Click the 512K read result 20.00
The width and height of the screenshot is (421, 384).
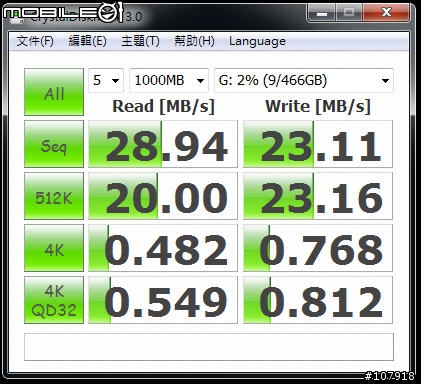(x=163, y=196)
